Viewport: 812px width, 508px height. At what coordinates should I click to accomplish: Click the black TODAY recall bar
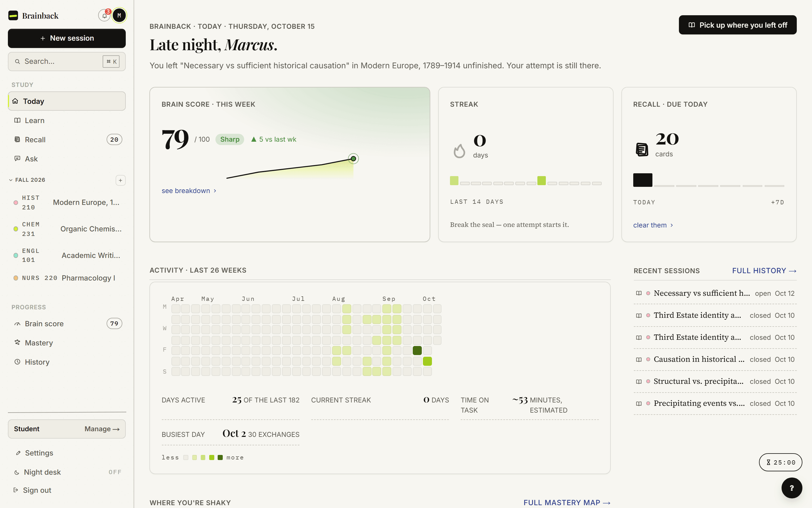643,180
